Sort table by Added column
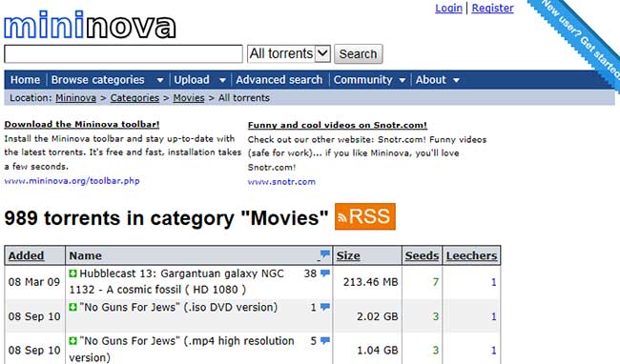The image size is (620, 364). point(26,255)
